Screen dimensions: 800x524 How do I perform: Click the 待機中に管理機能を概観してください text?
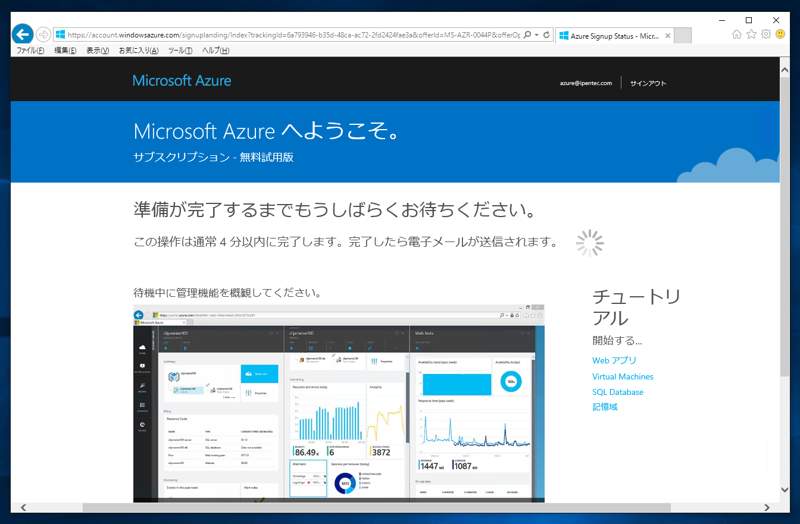coord(228,292)
